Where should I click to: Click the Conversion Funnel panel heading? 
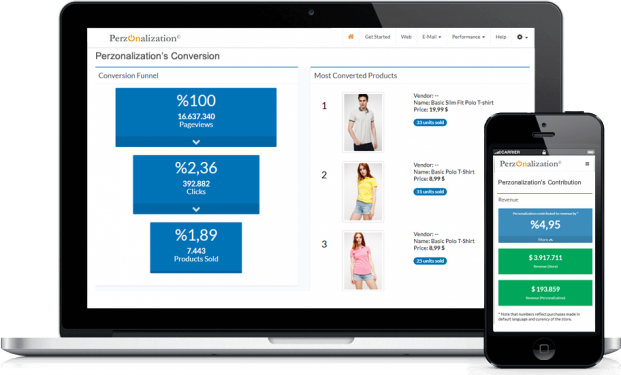128,76
